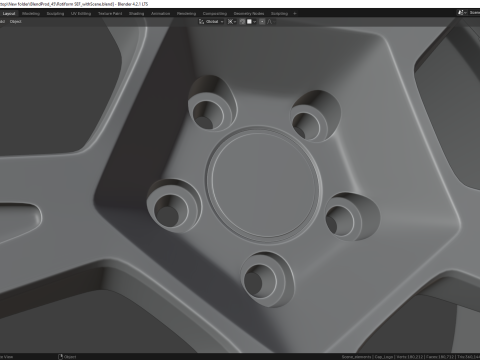Image resolution: width=480 pixels, height=360 pixels.
Task: Open the first Sculpting workspace tab
Action: [x=55, y=14]
